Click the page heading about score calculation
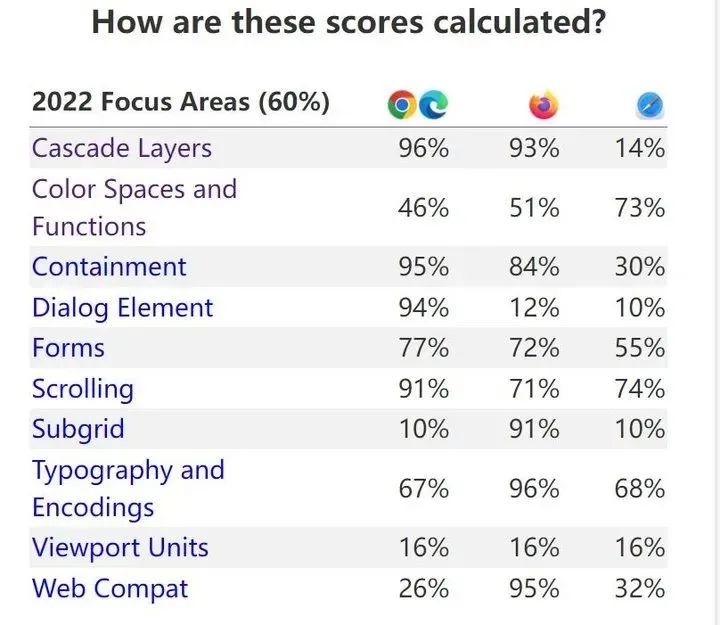720x625 pixels. point(348,22)
